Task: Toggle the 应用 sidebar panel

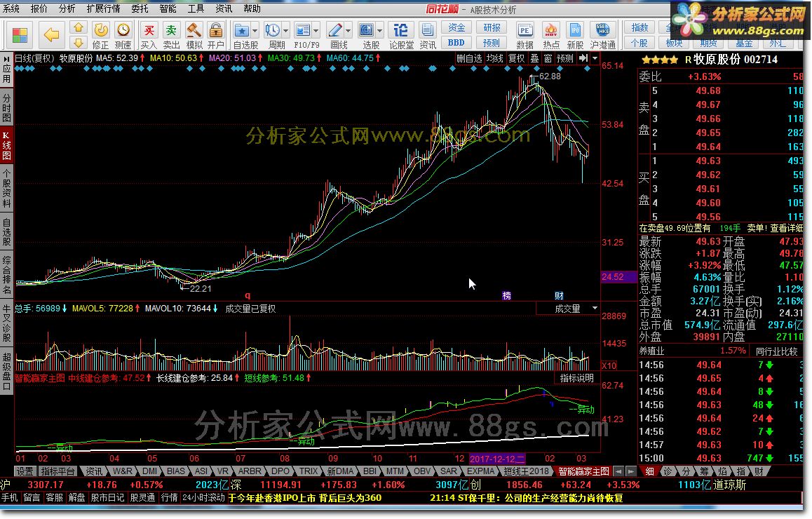Action: [x=7, y=69]
